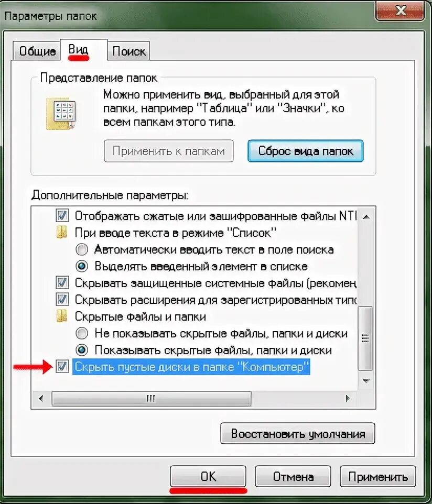Select Показывать скрытые файлы, папки и диски

[x=82, y=350]
